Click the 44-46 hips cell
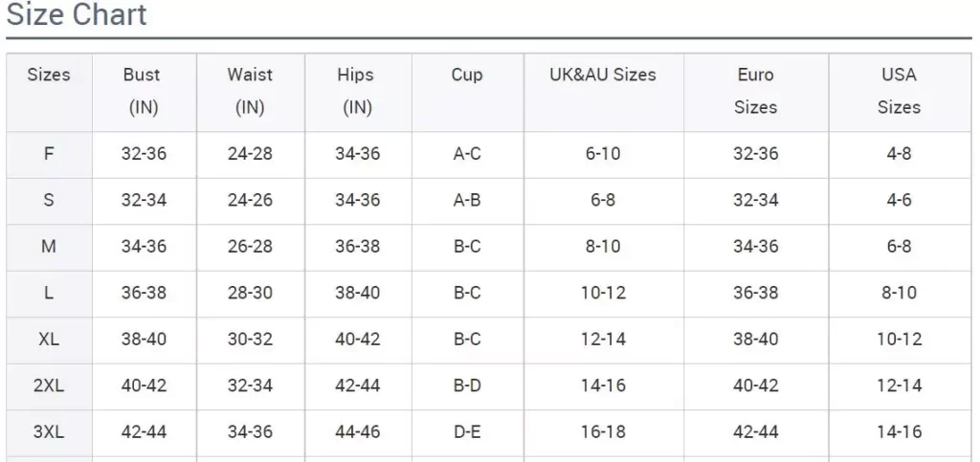Screen dimensions: 980x462 point(358,431)
